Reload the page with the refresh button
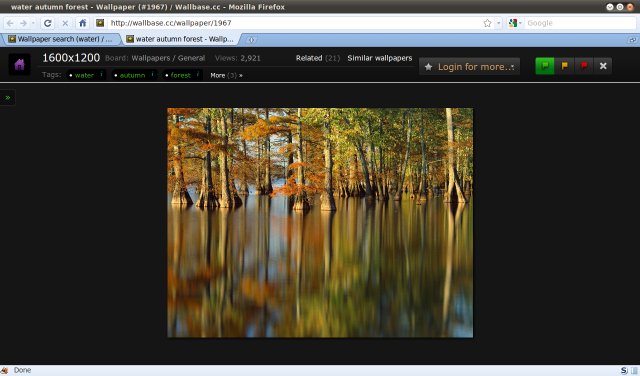 [x=47, y=23]
